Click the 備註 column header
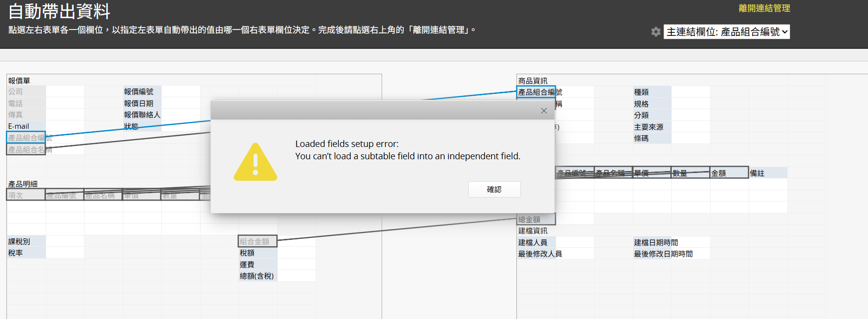Screen dimensions: 868x319 pyautogui.click(x=767, y=173)
